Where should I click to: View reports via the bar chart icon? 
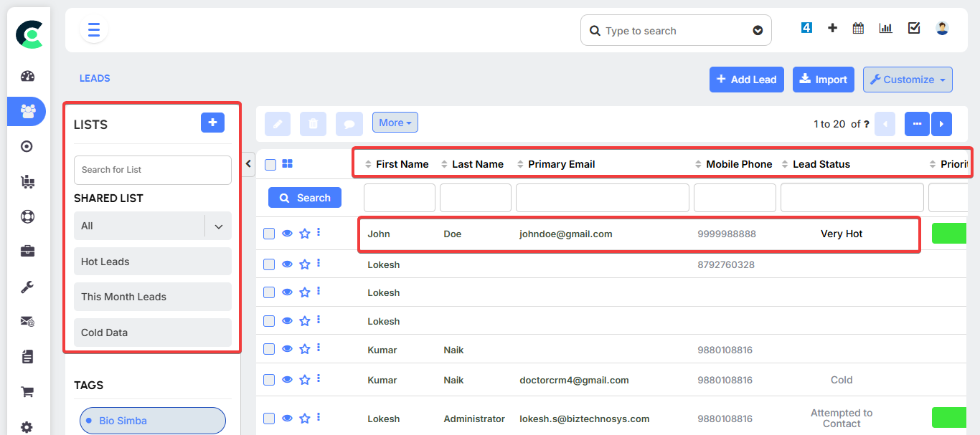click(885, 27)
